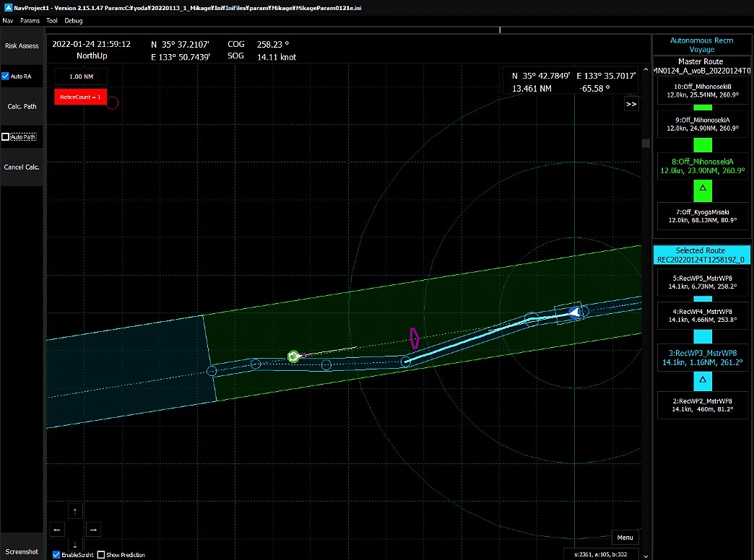Click the chart scrollbar down arrow
The width and height of the screenshot is (754, 560).
tap(646, 556)
